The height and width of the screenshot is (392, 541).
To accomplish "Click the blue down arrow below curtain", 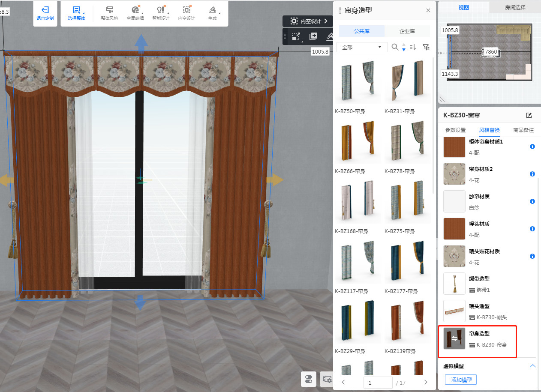I will click(140, 302).
